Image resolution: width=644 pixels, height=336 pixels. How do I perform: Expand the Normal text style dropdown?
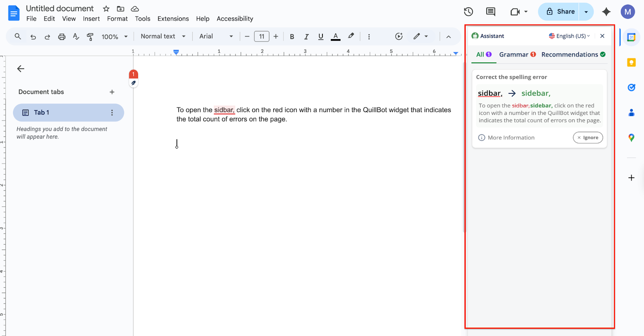point(163,36)
